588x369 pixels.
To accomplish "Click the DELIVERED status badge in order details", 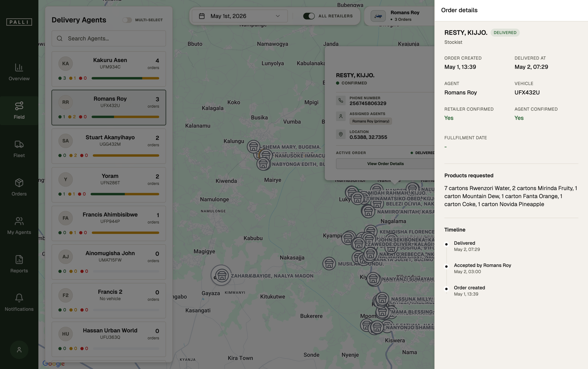I will [505, 33].
